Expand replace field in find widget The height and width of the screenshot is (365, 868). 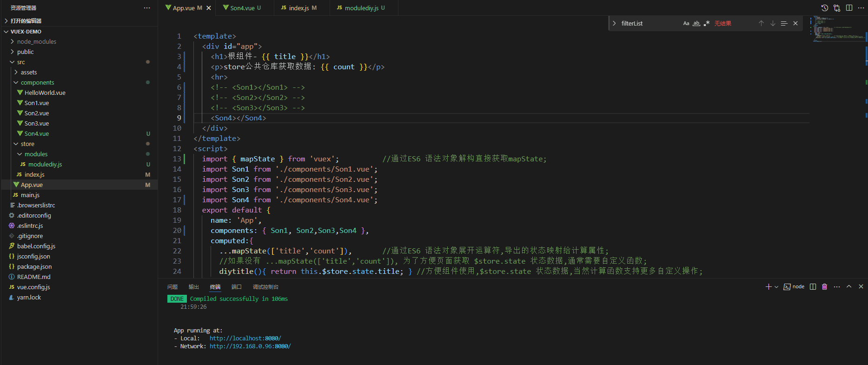coord(614,23)
